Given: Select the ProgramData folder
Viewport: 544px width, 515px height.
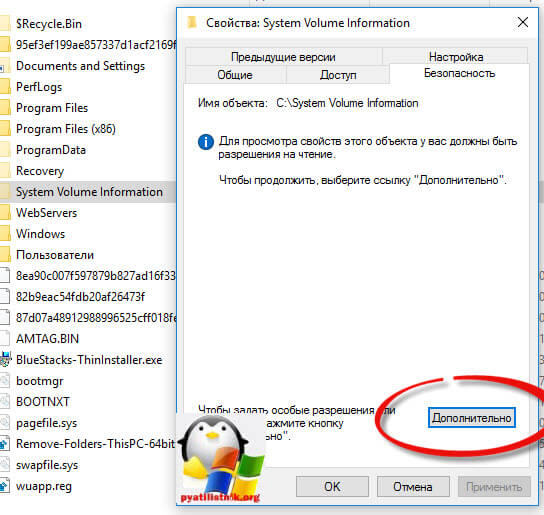Looking at the screenshot, I should (51, 150).
